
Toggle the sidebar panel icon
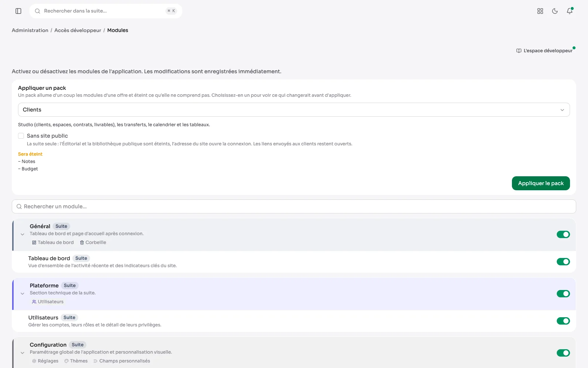[18, 11]
